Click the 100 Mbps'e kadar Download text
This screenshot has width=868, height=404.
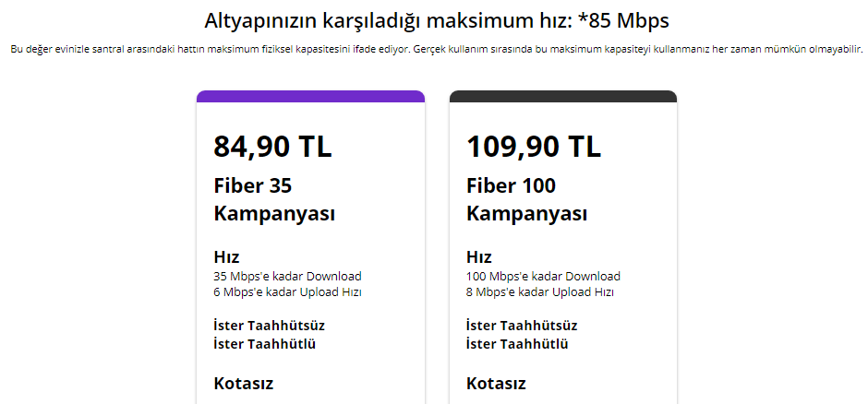(x=543, y=276)
